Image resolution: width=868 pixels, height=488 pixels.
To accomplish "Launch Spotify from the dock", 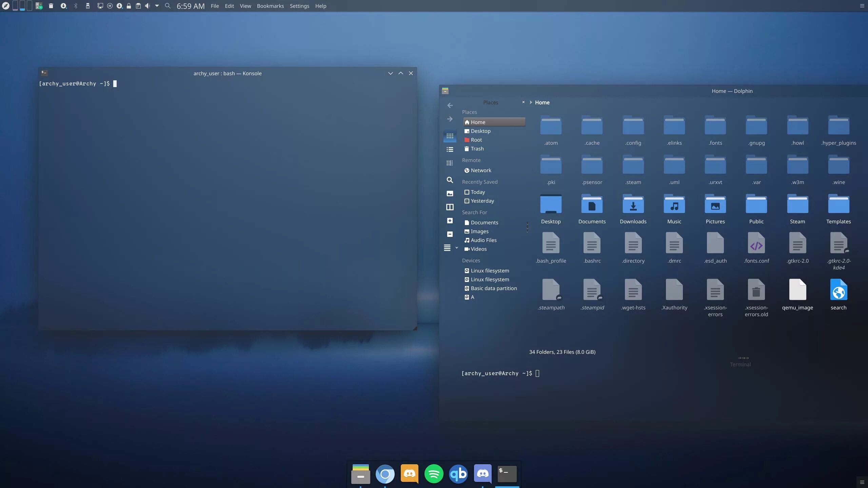I will coord(434,474).
